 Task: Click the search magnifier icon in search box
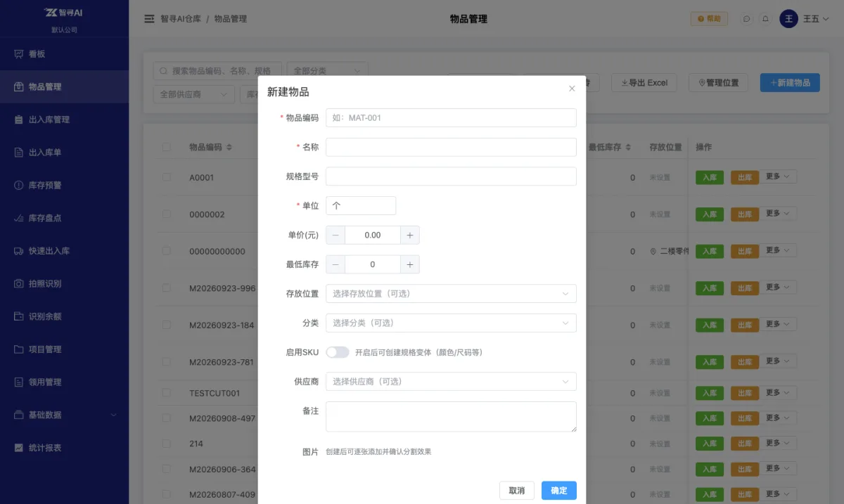pos(164,71)
